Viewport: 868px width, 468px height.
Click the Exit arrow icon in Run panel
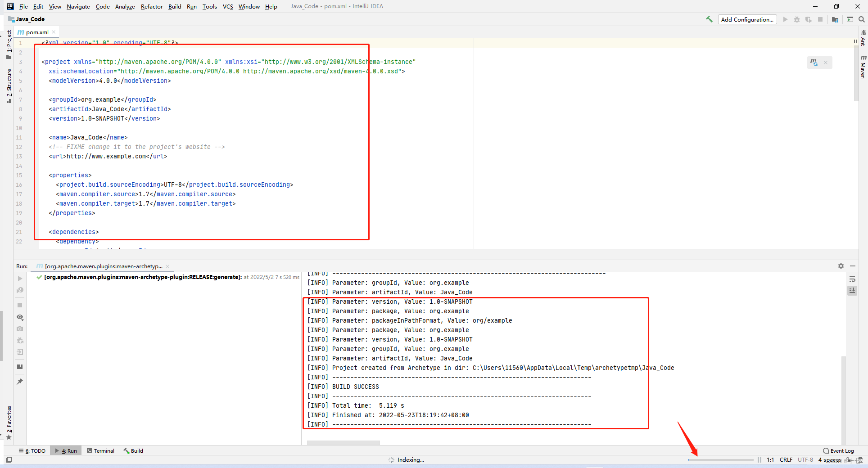point(20,352)
